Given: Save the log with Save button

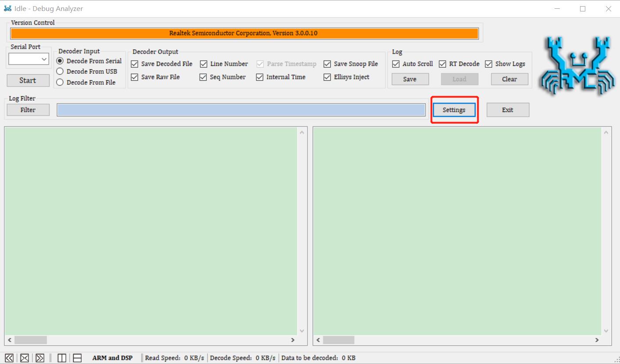Looking at the screenshot, I should point(410,79).
